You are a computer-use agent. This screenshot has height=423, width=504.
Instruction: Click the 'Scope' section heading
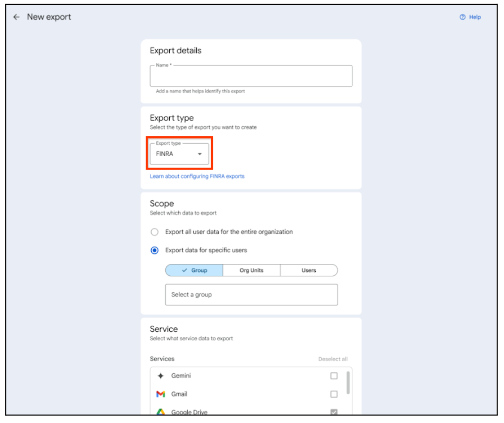tap(162, 204)
